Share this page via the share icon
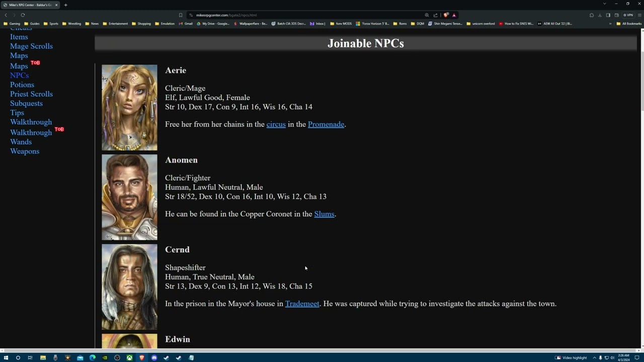Image resolution: width=644 pixels, height=362 pixels. click(x=435, y=15)
